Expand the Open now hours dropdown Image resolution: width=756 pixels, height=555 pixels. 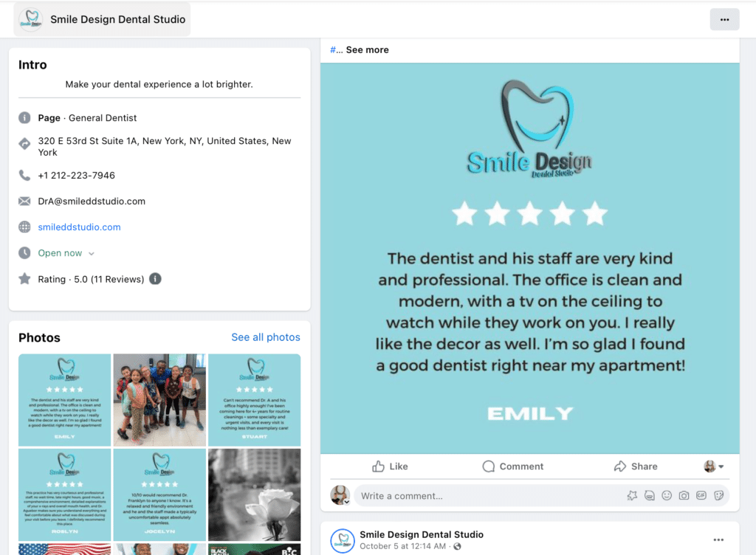point(91,253)
